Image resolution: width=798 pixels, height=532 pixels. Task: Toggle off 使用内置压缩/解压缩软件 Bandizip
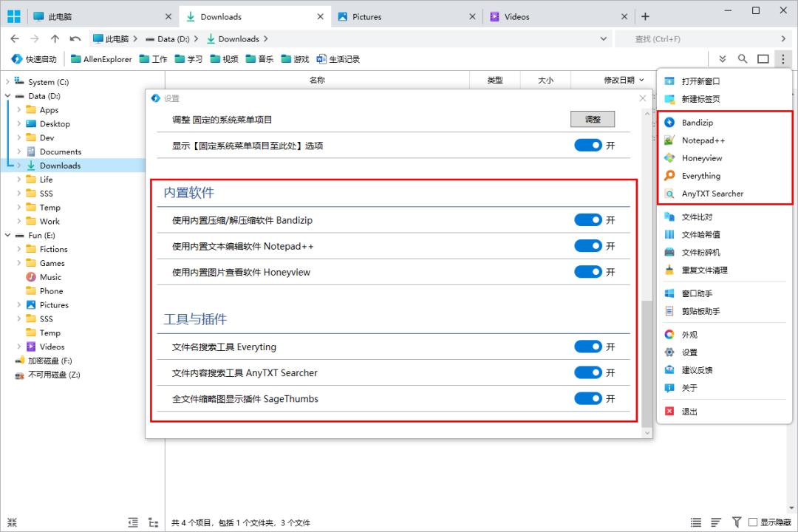tap(589, 219)
